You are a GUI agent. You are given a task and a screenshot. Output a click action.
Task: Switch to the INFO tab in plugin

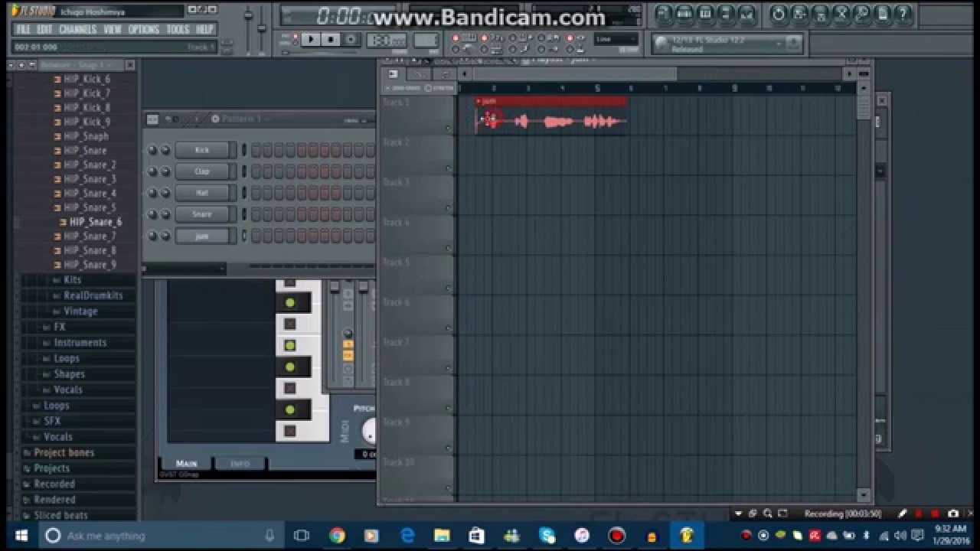click(x=240, y=464)
